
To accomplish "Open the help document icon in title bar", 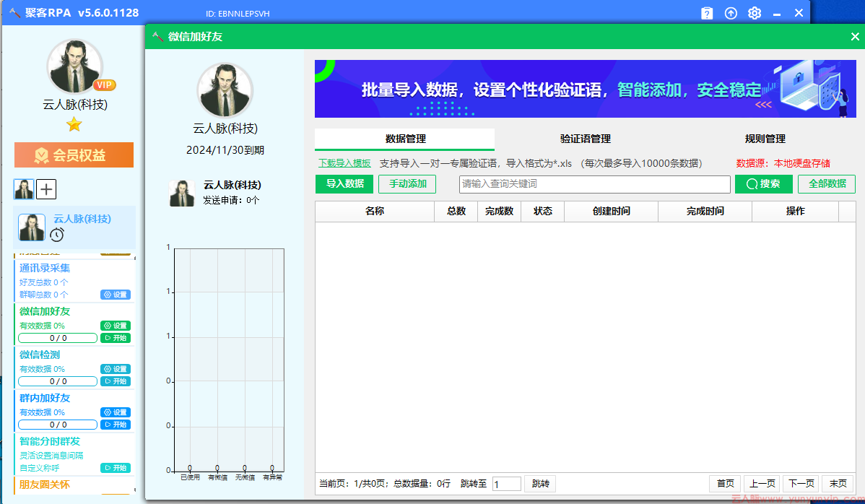I will (x=707, y=13).
